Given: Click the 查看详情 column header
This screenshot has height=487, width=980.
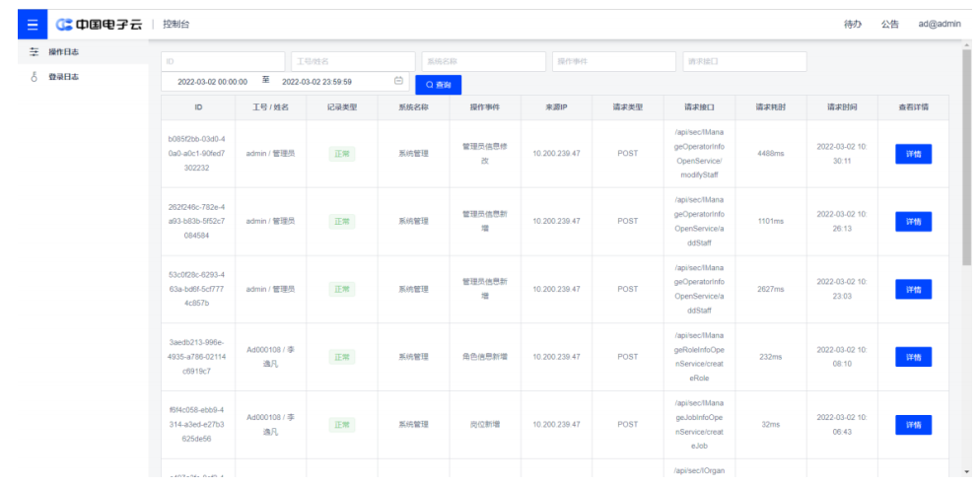Looking at the screenshot, I should click(913, 107).
